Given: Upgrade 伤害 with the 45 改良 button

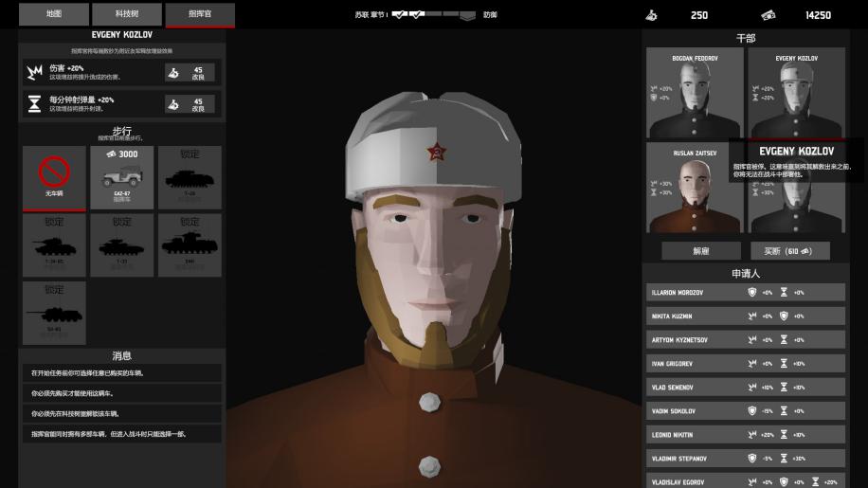Looking at the screenshot, I should 190,72.
